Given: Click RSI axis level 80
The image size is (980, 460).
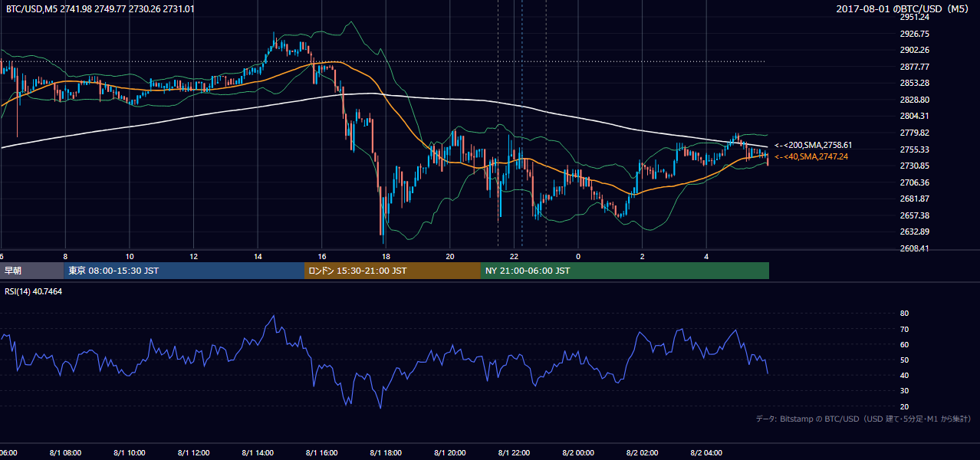Looking at the screenshot, I should pos(904,314).
